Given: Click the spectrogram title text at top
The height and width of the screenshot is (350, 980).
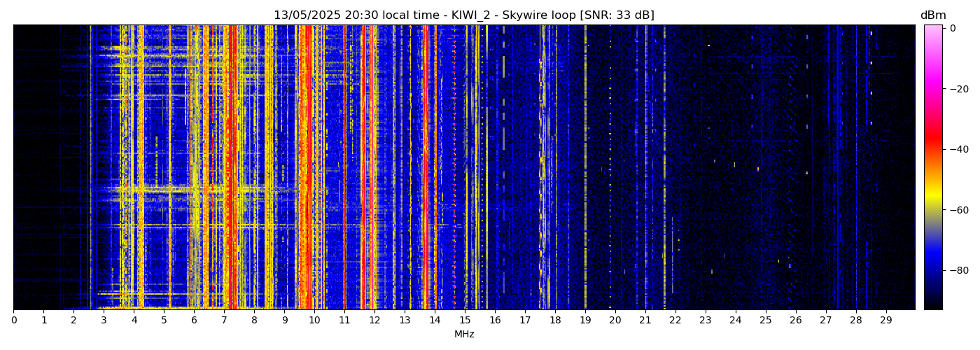Looking at the screenshot, I should 463,15.
